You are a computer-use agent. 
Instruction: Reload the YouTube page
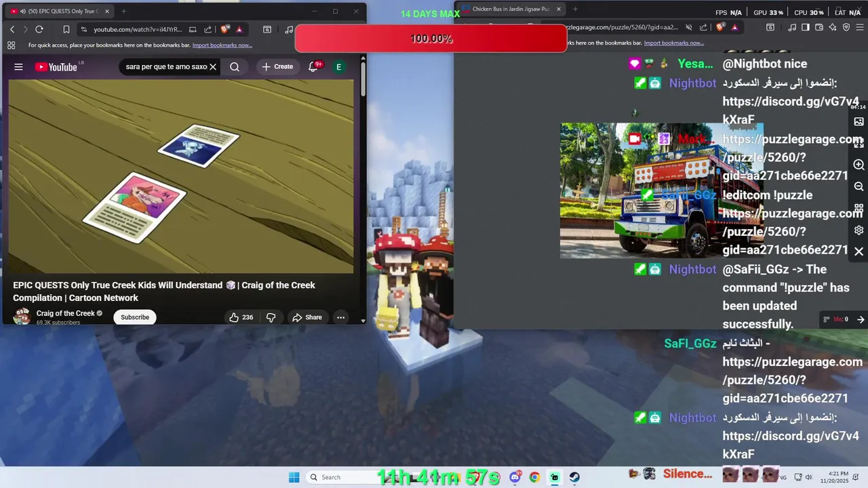(x=39, y=29)
